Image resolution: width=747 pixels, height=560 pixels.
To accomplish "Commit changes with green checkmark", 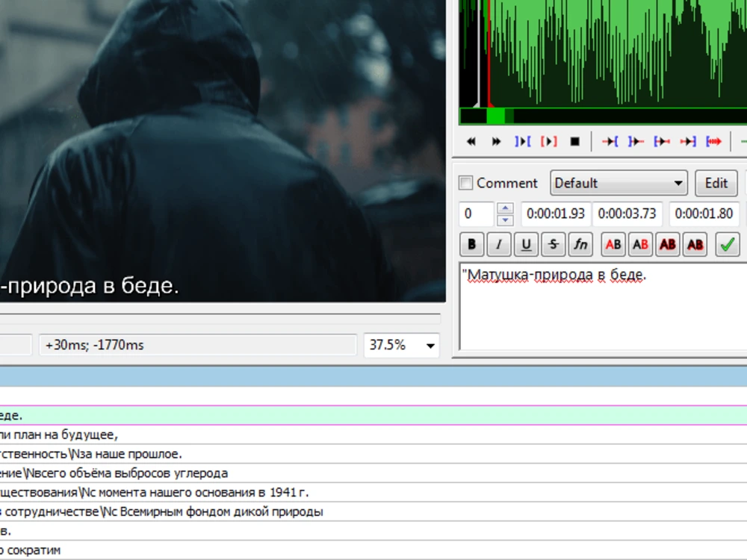I will click(x=728, y=244).
